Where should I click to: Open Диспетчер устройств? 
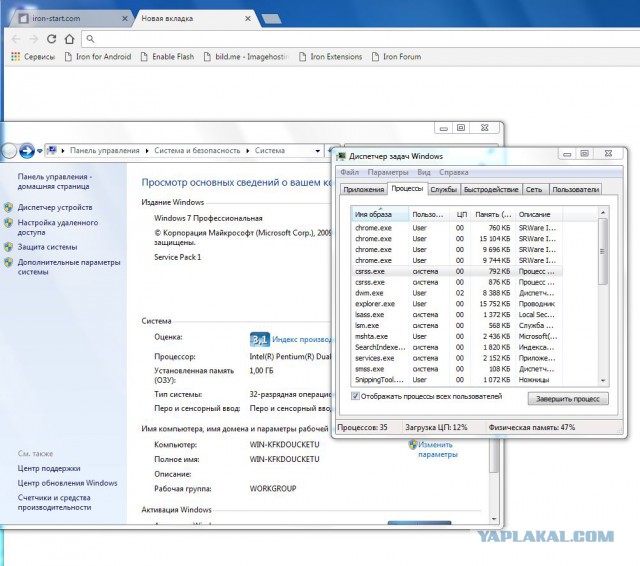coord(55,207)
